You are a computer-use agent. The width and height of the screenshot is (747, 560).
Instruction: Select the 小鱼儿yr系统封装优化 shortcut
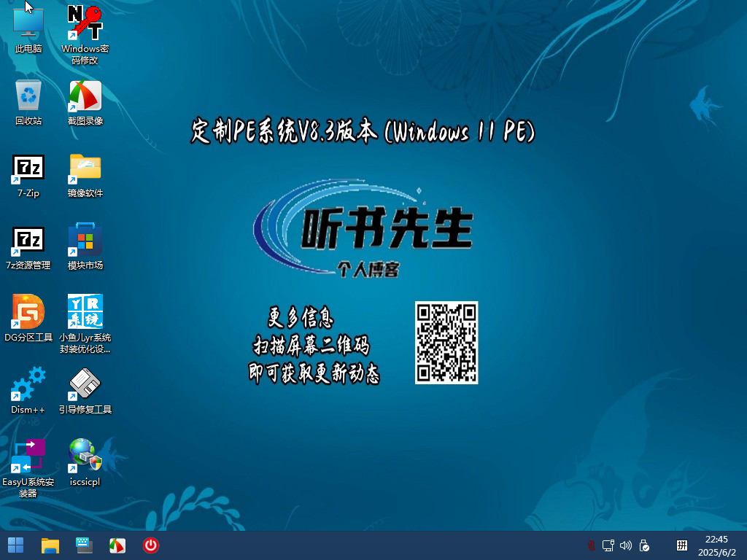[x=85, y=324]
